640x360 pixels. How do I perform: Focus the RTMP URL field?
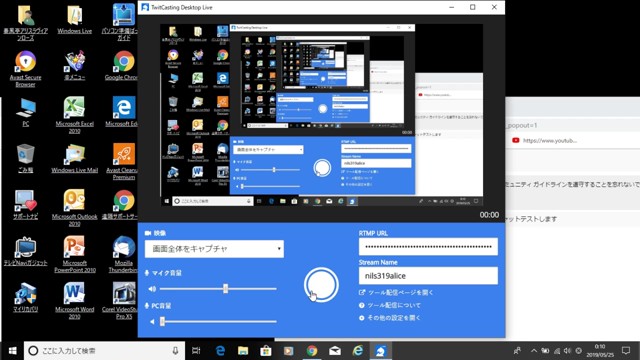tap(428, 247)
